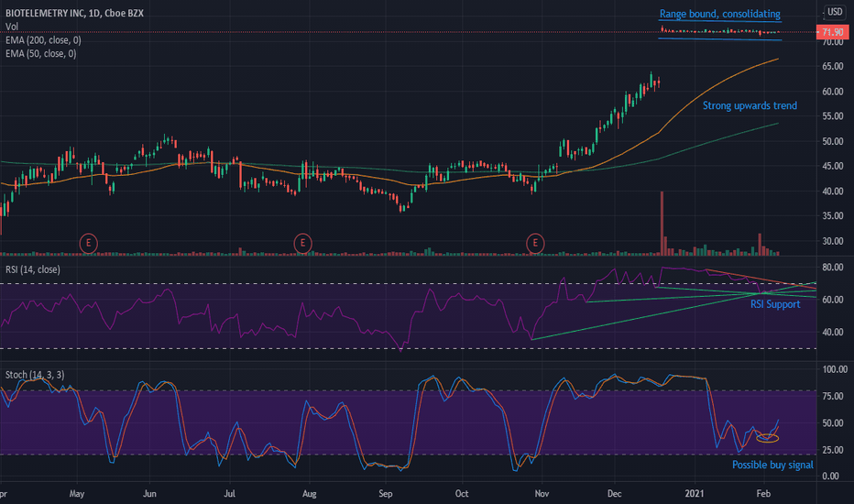Select the 'RSI Support' annotation text
854x504 pixels.
tap(775, 304)
